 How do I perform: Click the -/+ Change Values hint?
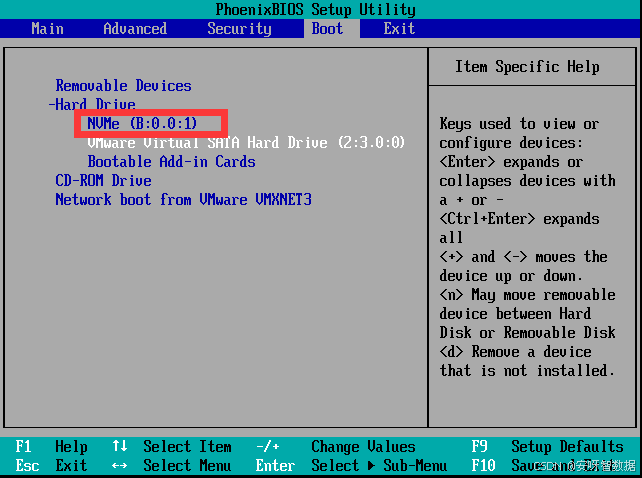336,446
